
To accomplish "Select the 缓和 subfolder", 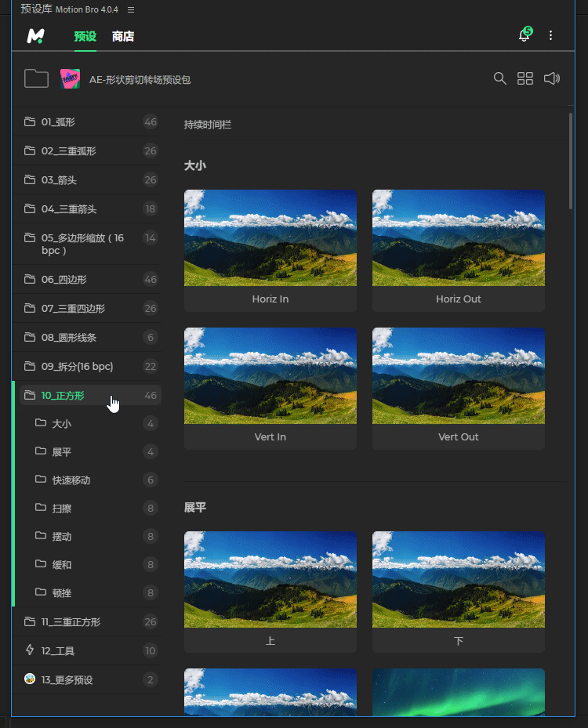I will click(x=93, y=564).
